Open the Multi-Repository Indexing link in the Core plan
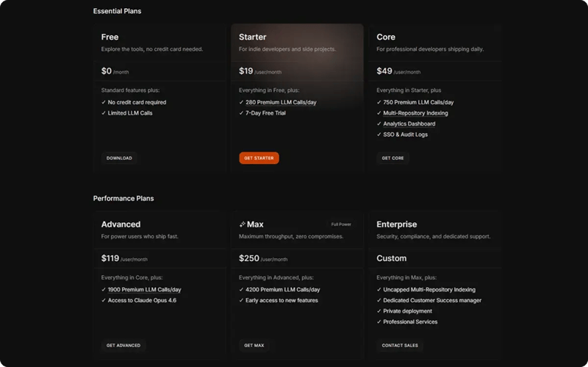This screenshot has height=367, width=588. click(x=415, y=113)
